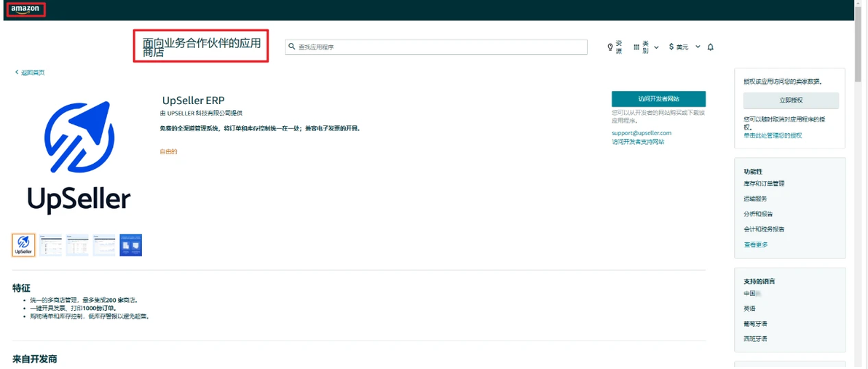Screen dimensions: 868x369
Task: Click 访问开发者网站 button
Action: point(658,99)
